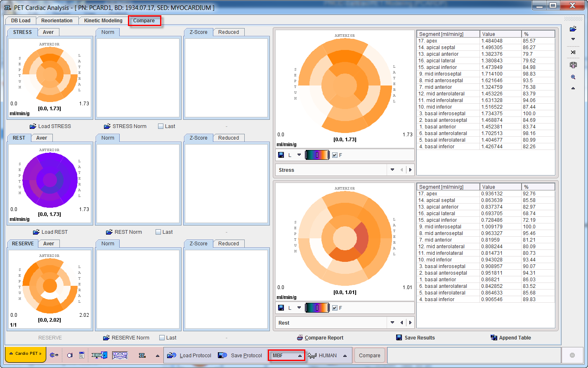The height and width of the screenshot is (368, 588).
Task: Click the color gradient bar under Rest plot
Action: pyautogui.click(x=317, y=308)
